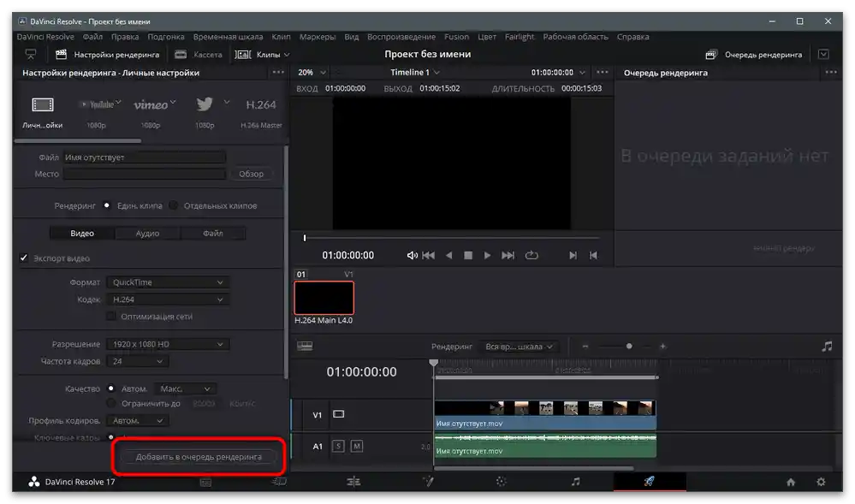Select Automatic (Автом.) quality radio
The image size is (855, 504).
coord(111,388)
